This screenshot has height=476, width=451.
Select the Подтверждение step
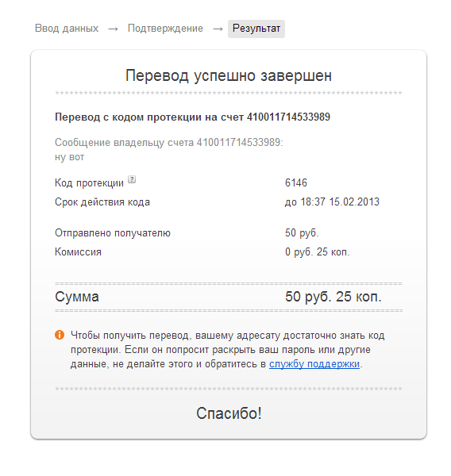(165, 29)
